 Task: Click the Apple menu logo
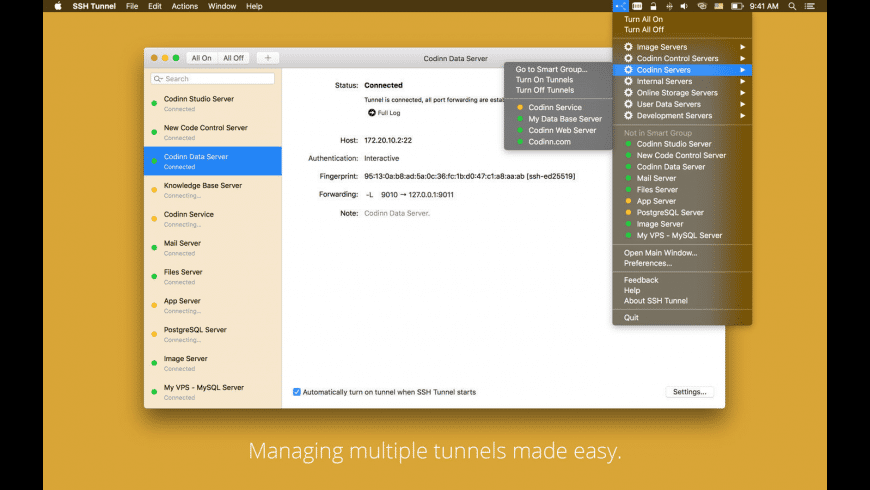pyautogui.click(x=58, y=6)
